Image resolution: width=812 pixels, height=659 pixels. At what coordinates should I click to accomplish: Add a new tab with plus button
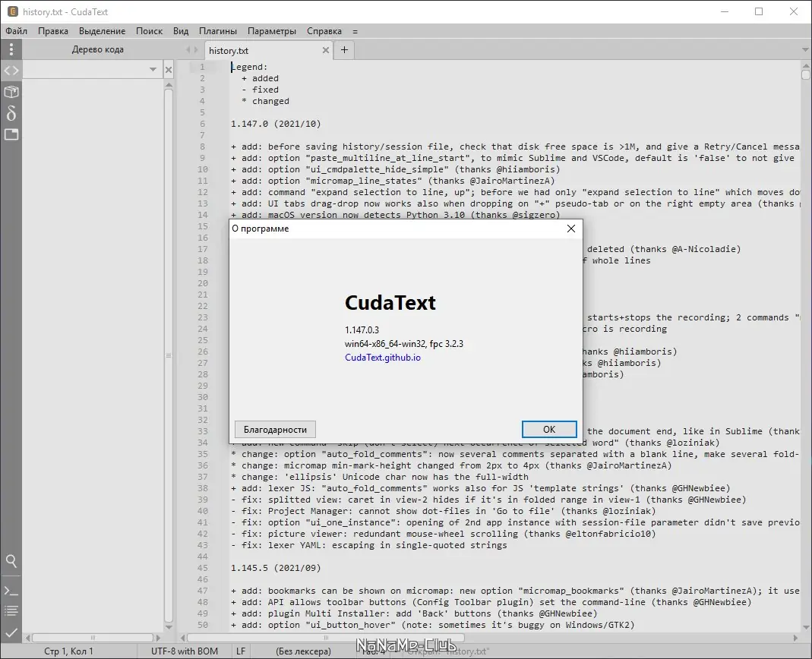[x=344, y=49]
